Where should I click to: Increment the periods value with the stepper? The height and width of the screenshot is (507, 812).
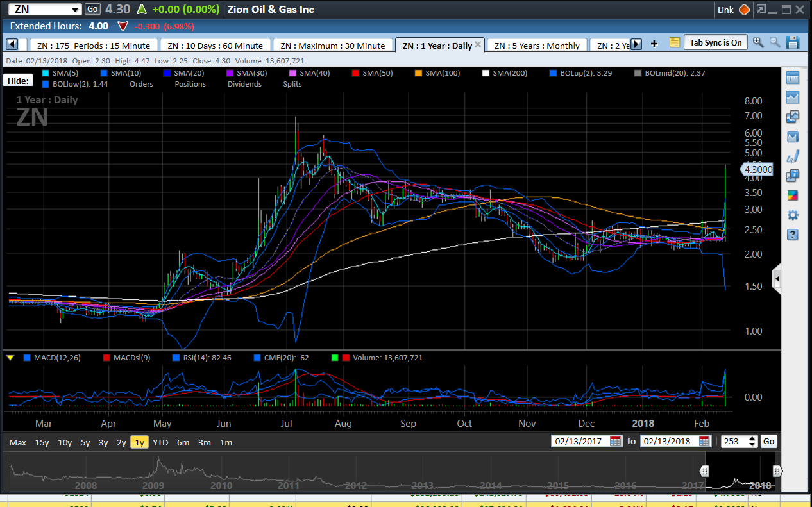751,438
